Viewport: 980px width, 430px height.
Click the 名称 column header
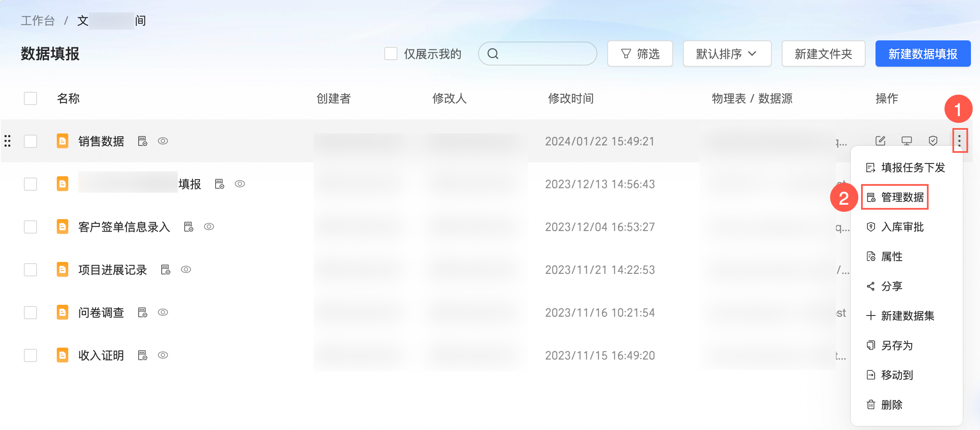click(68, 98)
